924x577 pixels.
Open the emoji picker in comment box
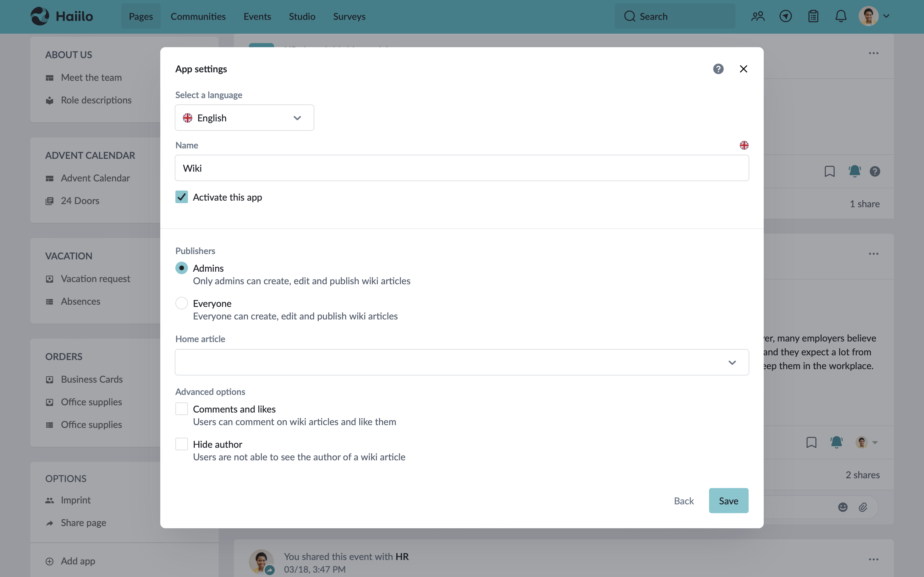click(x=842, y=507)
